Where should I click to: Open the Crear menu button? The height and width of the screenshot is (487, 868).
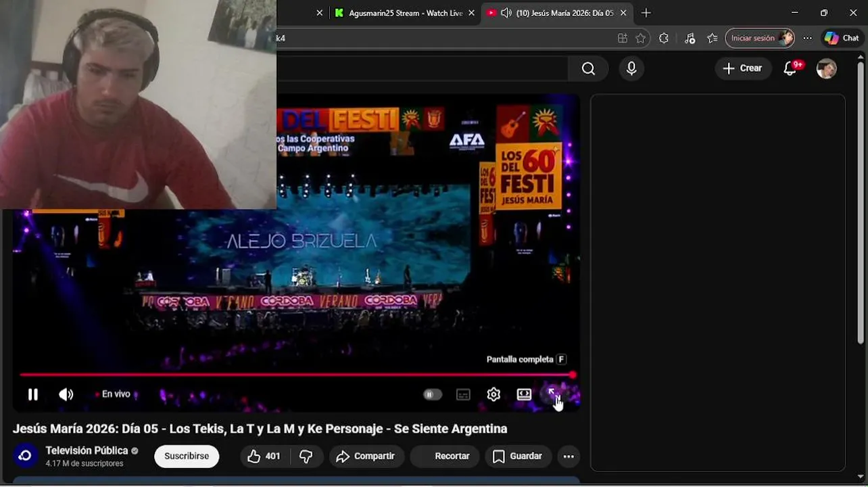pos(742,68)
